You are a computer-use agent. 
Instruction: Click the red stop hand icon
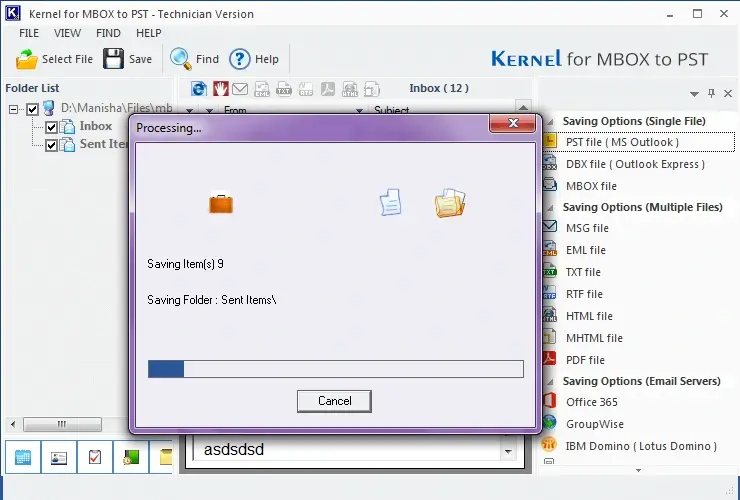click(220, 89)
